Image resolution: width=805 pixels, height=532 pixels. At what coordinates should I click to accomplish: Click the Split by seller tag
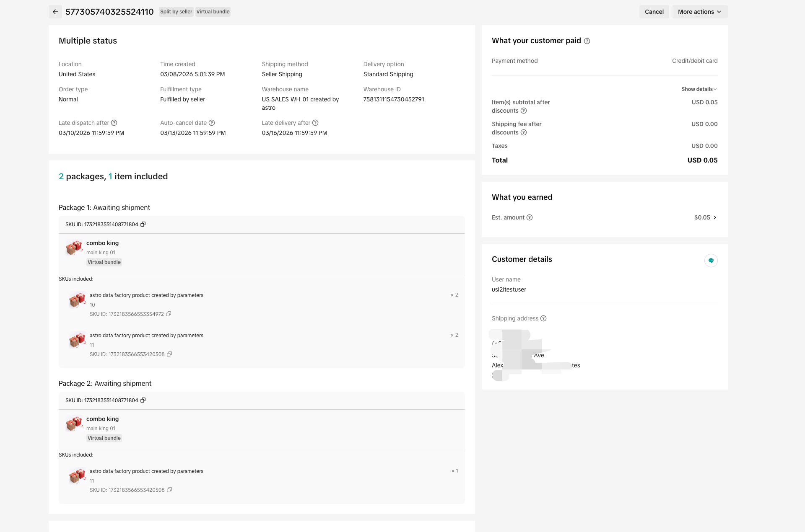click(176, 12)
